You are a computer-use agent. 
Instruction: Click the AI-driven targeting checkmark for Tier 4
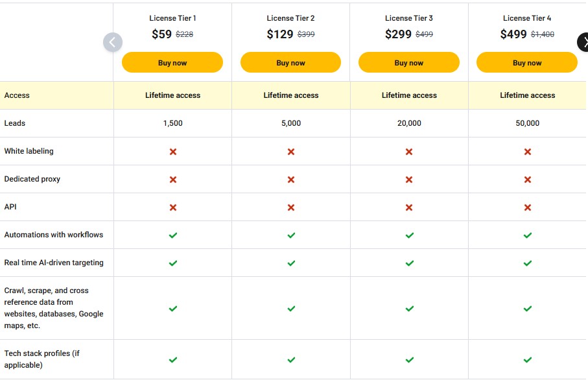528,263
